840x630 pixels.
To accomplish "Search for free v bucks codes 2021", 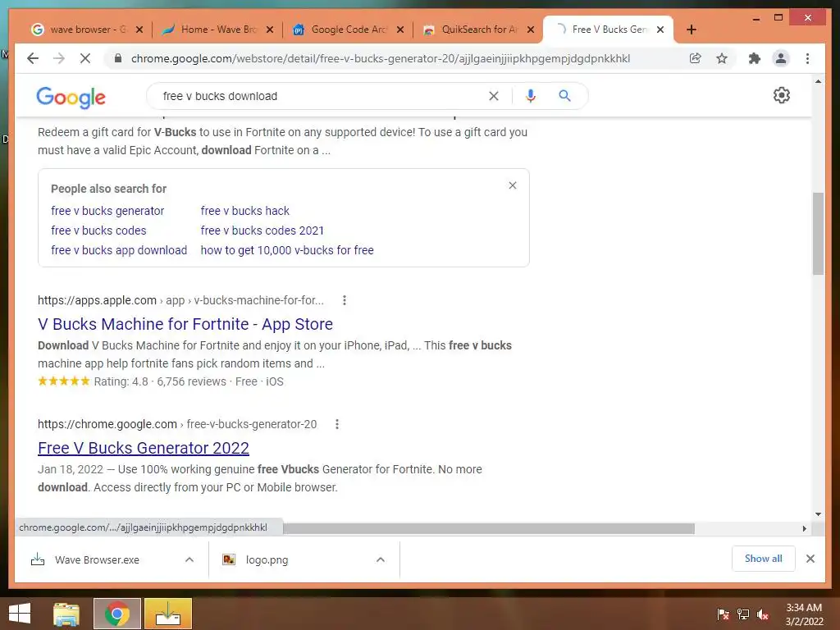I will [262, 231].
